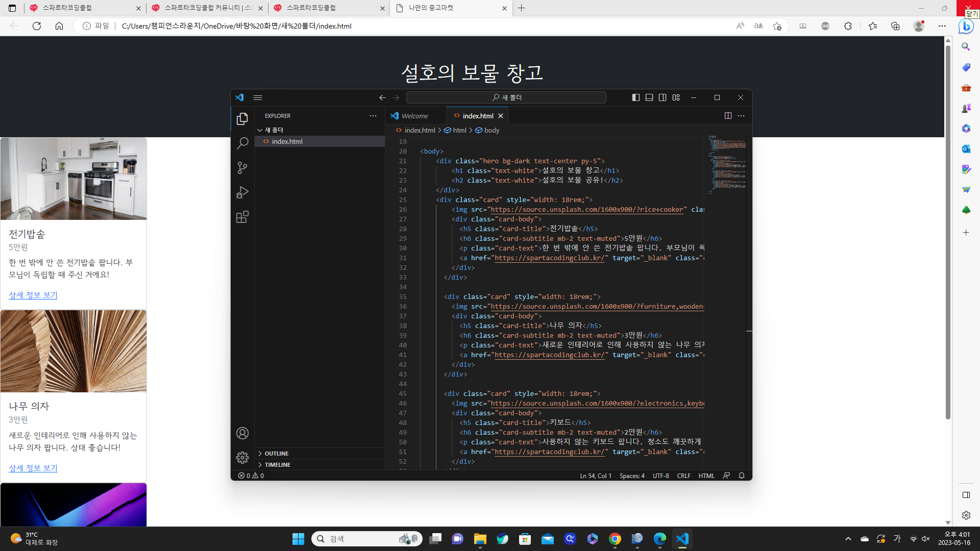The height and width of the screenshot is (551, 980).
Task: Open the browser tab actions menu
Action: (12, 8)
